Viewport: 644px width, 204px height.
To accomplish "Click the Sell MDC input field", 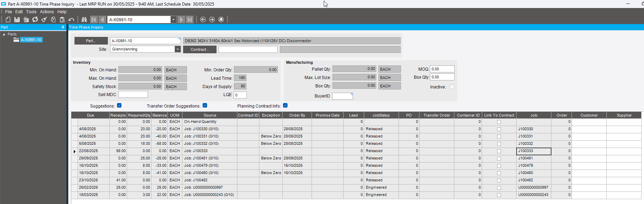I will pyautogui.click(x=133, y=94).
